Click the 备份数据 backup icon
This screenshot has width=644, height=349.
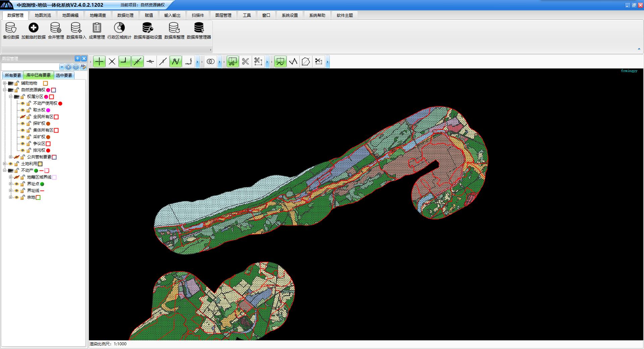[x=11, y=28]
